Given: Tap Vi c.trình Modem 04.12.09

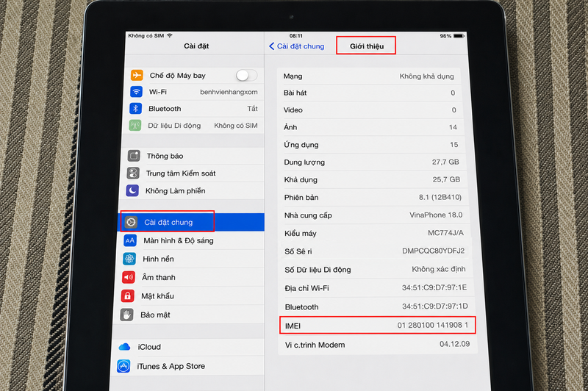Looking at the screenshot, I should click(379, 345).
